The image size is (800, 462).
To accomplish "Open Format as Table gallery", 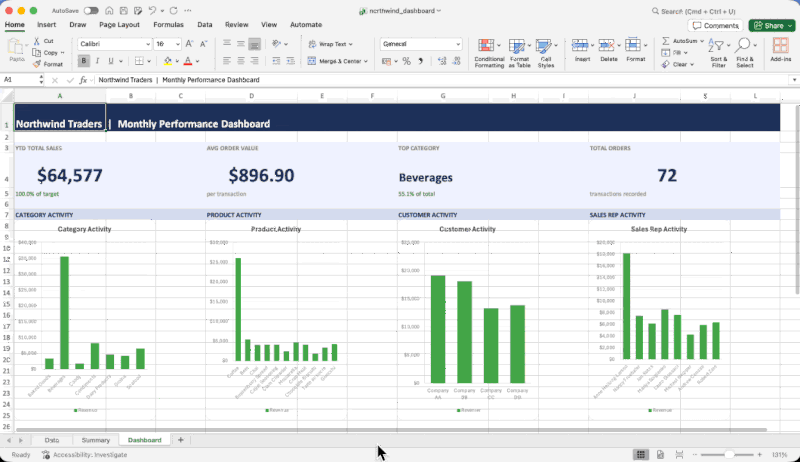I will click(x=519, y=53).
